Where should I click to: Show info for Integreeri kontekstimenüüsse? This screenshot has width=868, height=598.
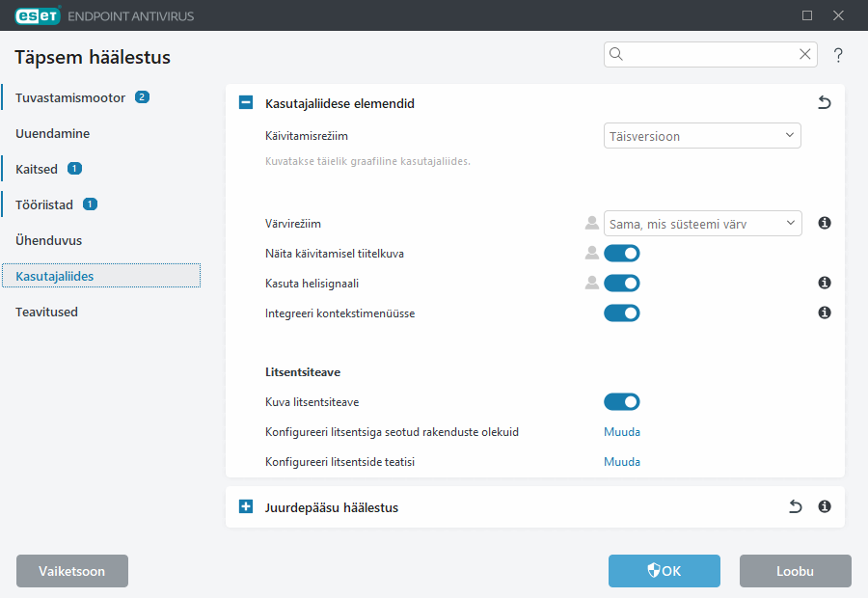825,313
